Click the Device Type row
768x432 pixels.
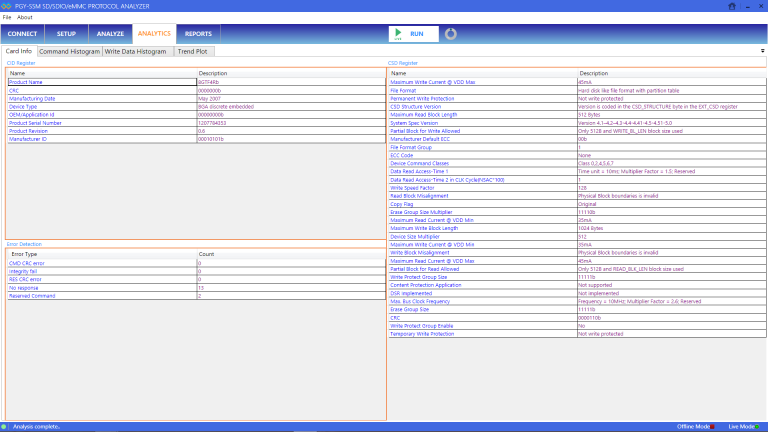(x=196, y=107)
